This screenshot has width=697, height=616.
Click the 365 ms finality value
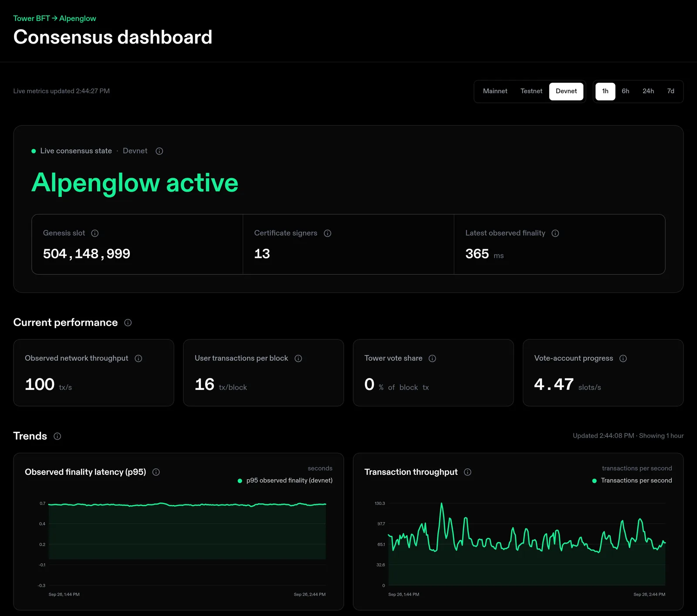coord(484,254)
